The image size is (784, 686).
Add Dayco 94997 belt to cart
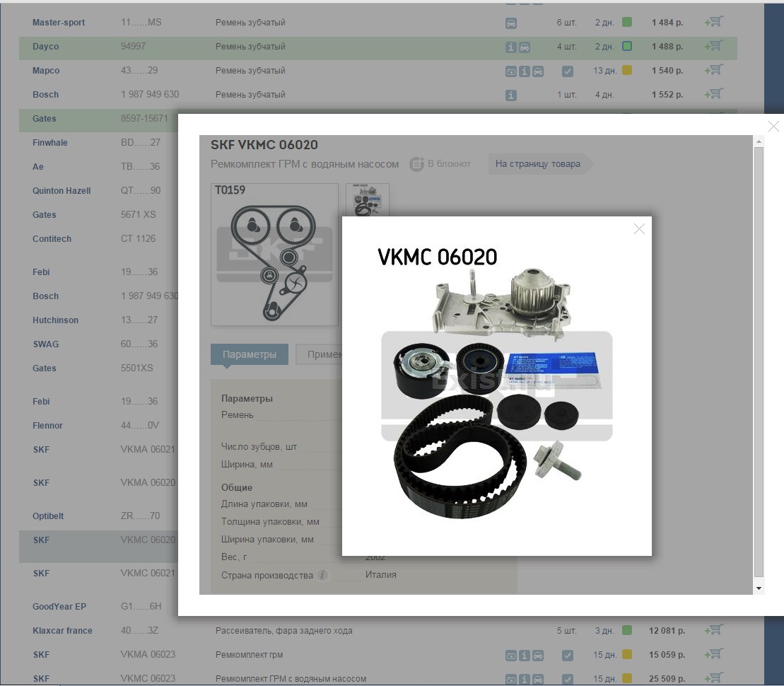click(x=713, y=46)
